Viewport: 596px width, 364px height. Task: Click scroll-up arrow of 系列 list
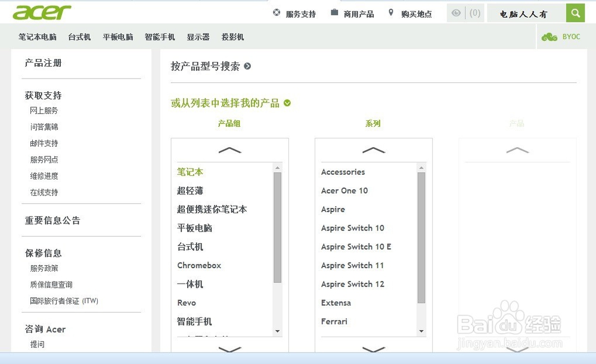(421, 167)
